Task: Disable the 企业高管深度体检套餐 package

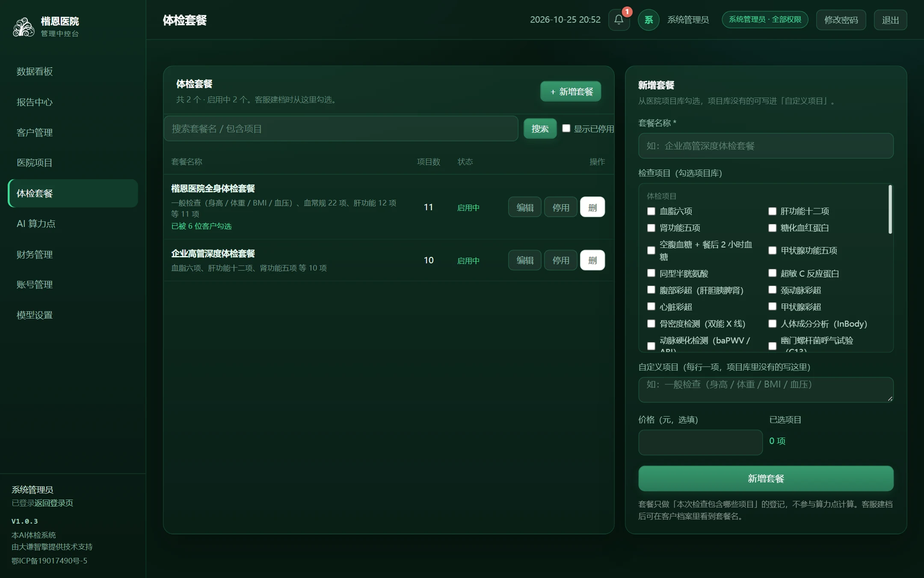Action: click(x=561, y=260)
